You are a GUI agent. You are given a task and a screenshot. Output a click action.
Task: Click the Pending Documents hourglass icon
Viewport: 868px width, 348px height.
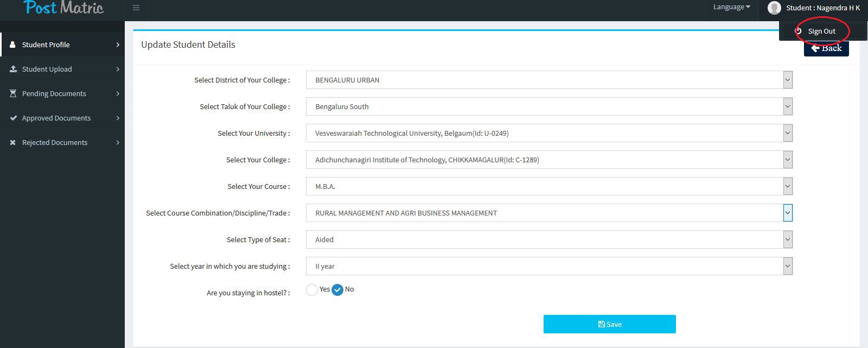13,93
